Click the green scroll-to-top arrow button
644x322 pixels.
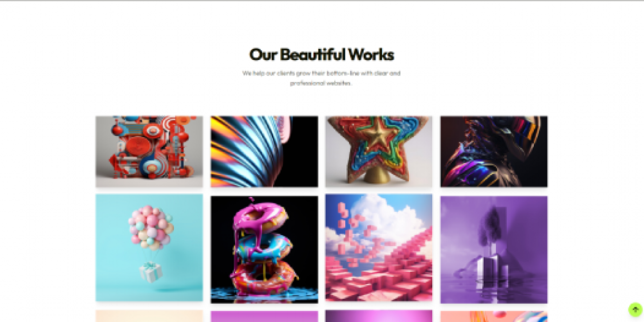tap(635, 310)
